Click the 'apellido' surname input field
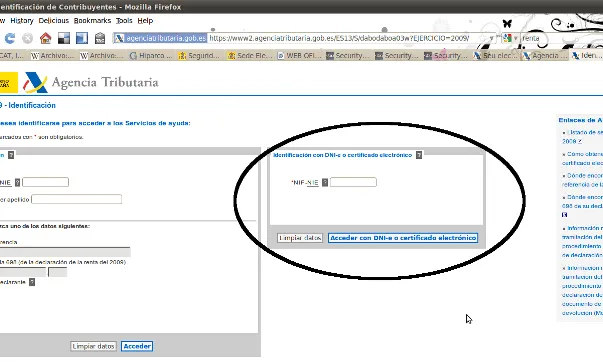 tap(77, 199)
